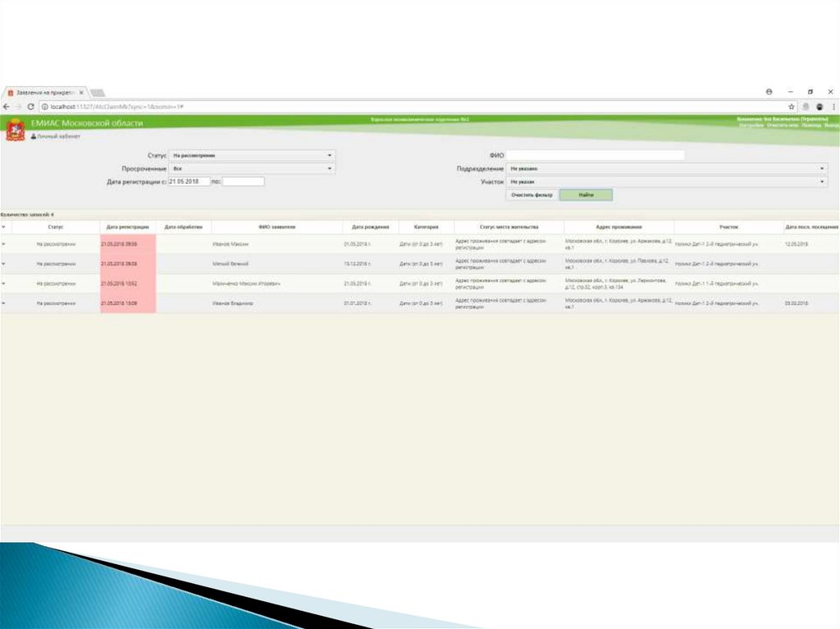
Task: Expand the row for Иванов Максим
Action: 3,244
